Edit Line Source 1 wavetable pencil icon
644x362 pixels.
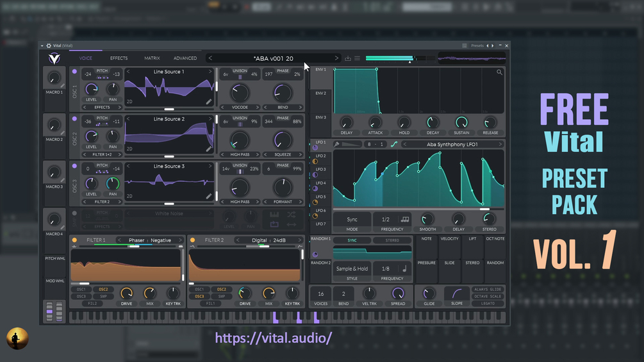click(209, 101)
